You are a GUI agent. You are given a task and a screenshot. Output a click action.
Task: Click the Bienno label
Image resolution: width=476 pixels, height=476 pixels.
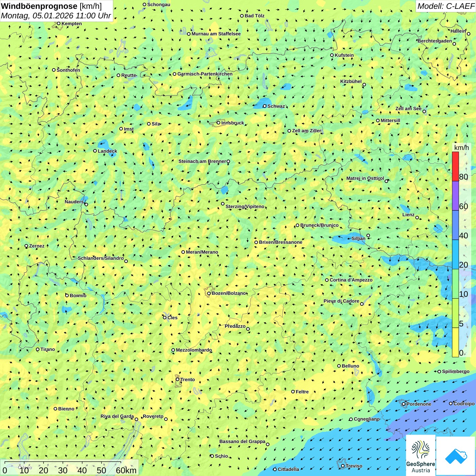(66, 409)
